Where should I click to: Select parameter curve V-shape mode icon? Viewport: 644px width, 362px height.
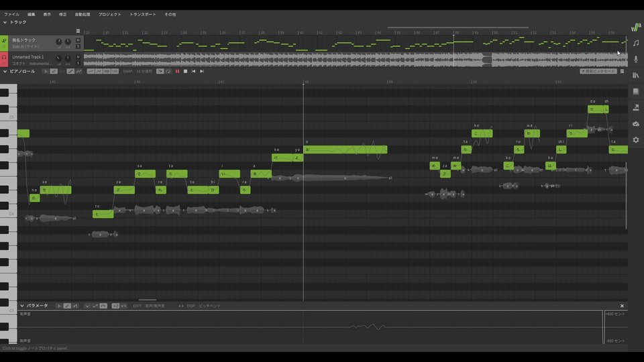(x=87, y=306)
